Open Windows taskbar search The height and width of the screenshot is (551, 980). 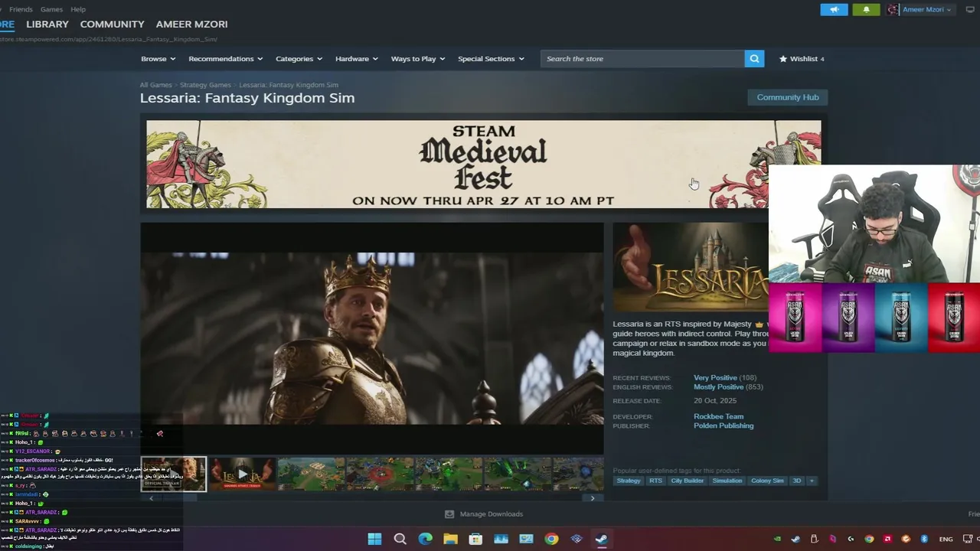coord(400,539)
